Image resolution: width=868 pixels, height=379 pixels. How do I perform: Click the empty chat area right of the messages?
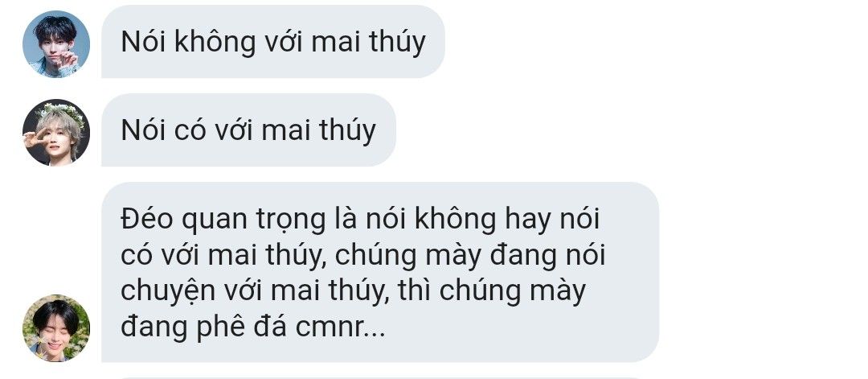764,188
